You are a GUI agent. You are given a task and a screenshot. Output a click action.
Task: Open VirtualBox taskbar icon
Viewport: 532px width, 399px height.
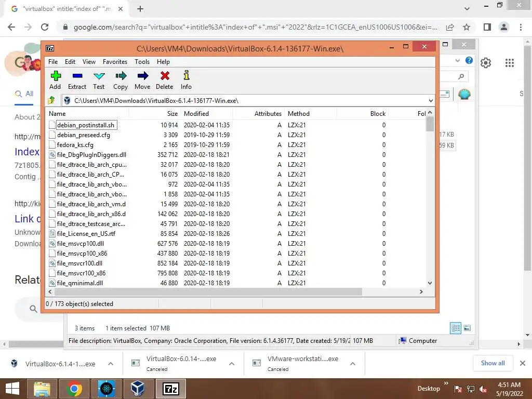click(138, 389)
